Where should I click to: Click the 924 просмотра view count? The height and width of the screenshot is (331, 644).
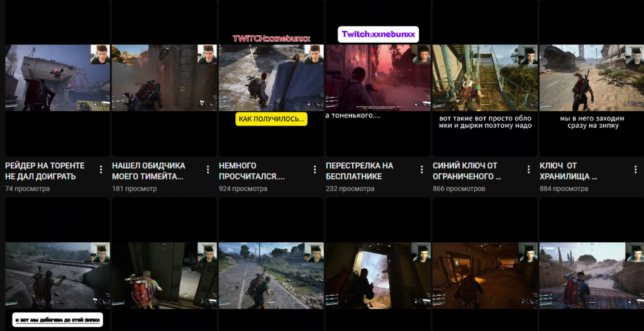[x=243, y=188]
